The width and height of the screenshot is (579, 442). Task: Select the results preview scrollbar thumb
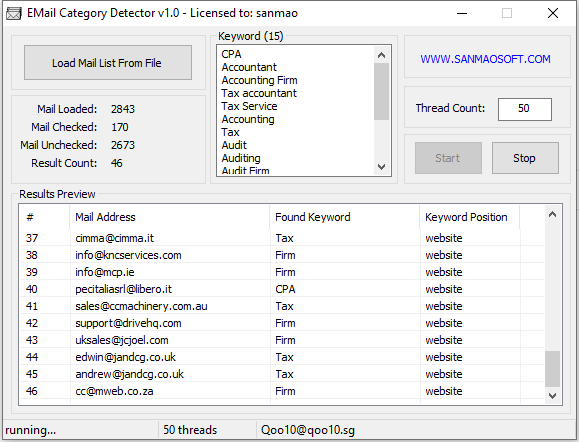coord(552,369)
